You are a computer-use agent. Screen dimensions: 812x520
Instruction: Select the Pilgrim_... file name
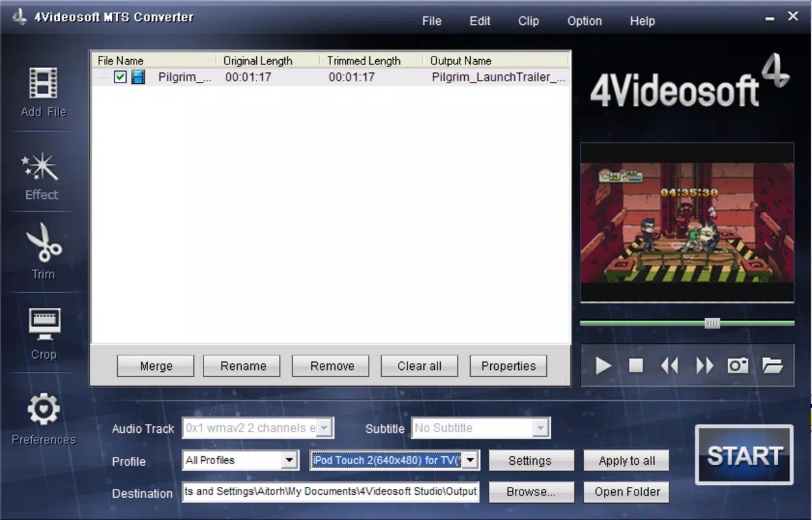[x=185, y=77]
